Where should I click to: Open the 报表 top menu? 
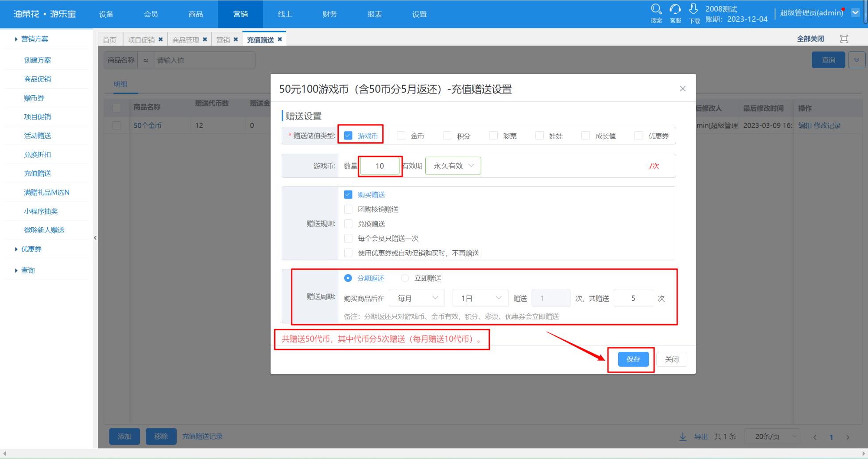coord(375,14)
